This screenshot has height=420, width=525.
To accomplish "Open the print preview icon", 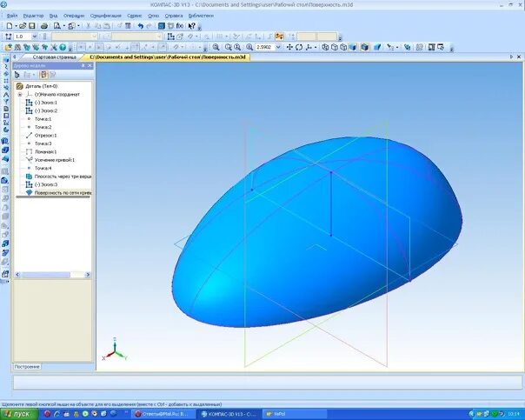I will point(56,26).
